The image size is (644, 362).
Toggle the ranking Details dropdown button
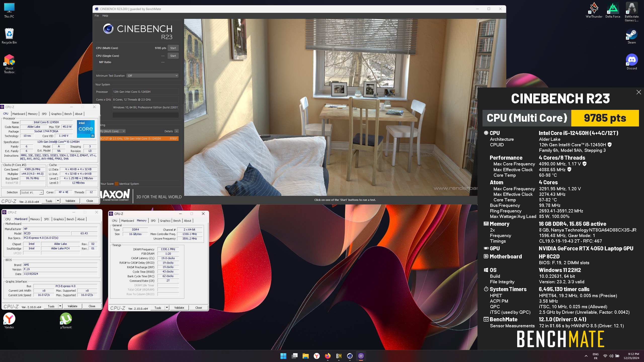pos(177,131)
